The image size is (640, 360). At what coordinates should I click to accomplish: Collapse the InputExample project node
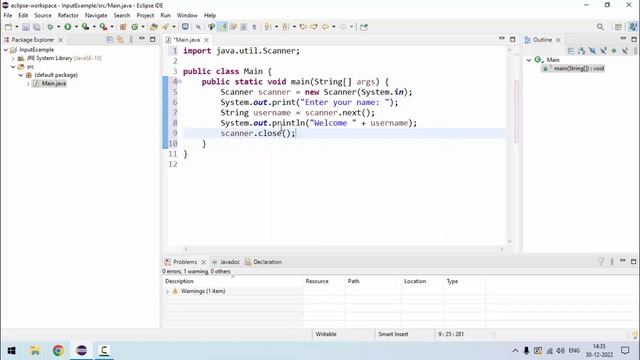point(6,50)
